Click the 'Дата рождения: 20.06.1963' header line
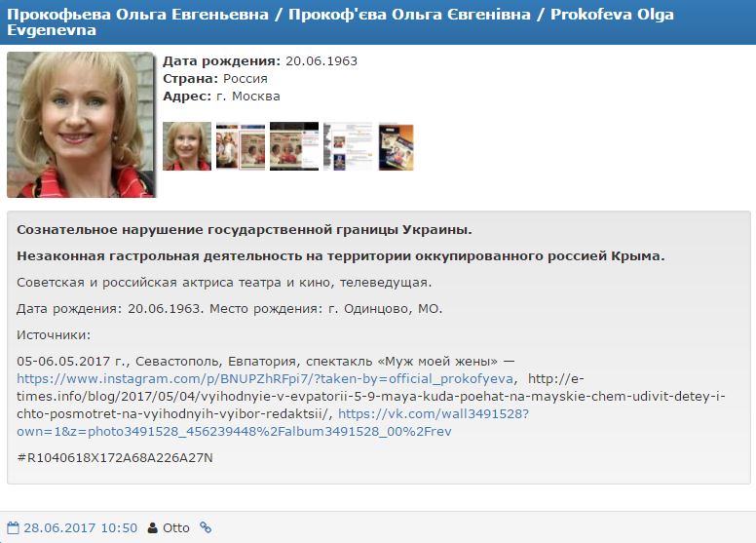The width and height of the screenshot is (756, 543). (260, 61)
